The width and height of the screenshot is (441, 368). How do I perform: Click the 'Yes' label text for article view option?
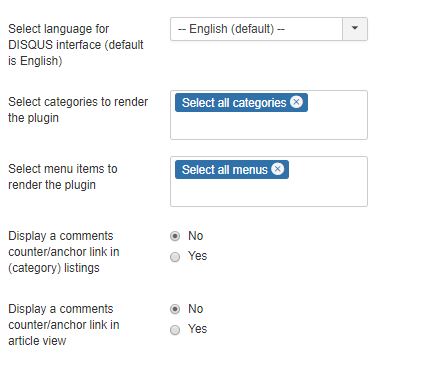(x=197, y=329)
